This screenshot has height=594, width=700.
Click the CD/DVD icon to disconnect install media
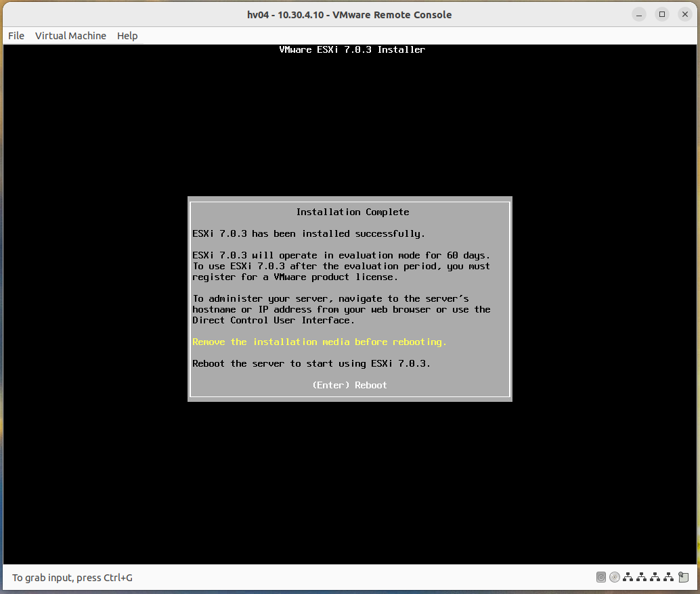click(615, 577)
